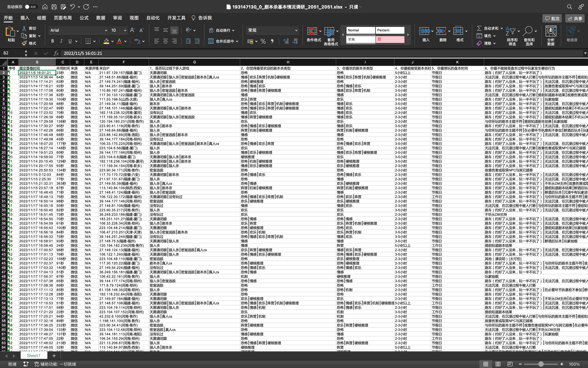Click 查找和选择 find and select
This screenshot has width=588, height=368.
[529, 36]
